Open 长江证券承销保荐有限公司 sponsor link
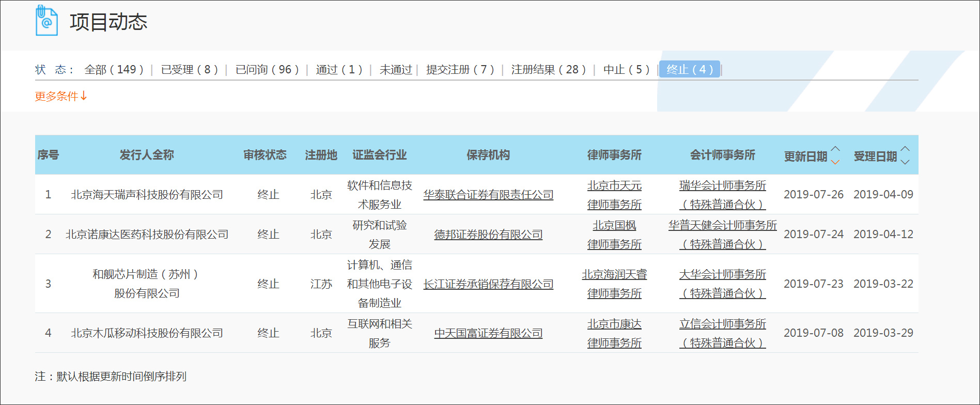Viewport: 980px width, 405px height. tap(488, 284)
